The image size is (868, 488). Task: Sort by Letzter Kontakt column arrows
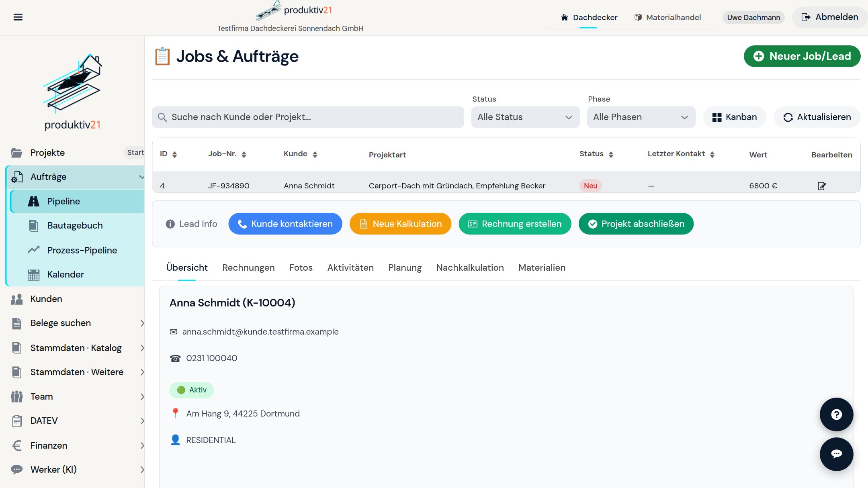712,155
